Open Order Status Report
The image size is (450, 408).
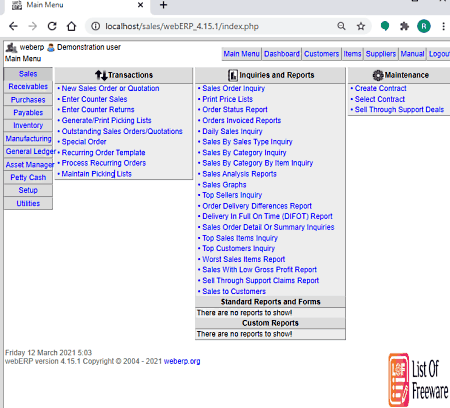coord(235,110)
